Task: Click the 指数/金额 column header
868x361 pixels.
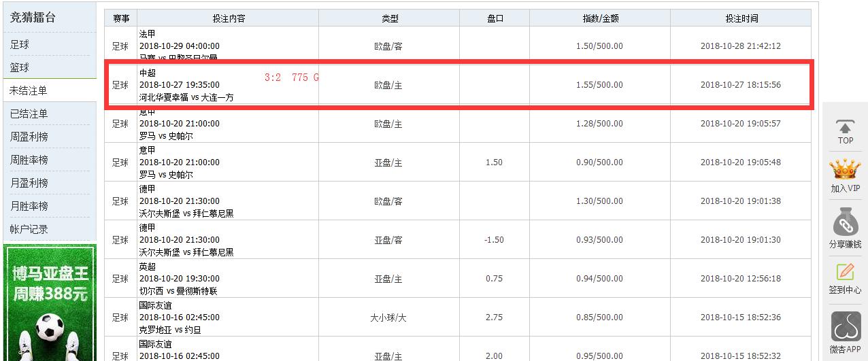Action: pos(600,18)
